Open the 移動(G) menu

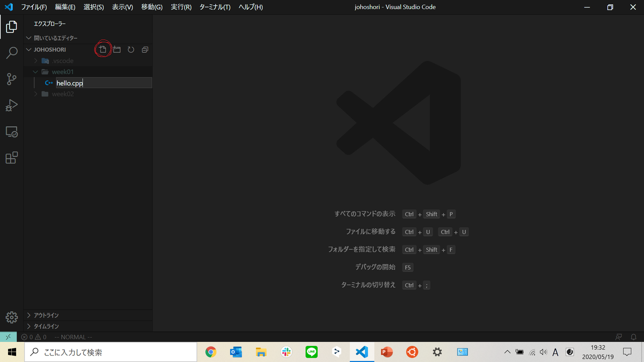(152, 7)
